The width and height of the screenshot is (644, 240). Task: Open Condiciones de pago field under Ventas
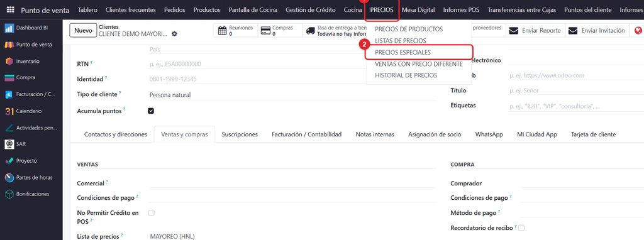[x=293, y=198]
